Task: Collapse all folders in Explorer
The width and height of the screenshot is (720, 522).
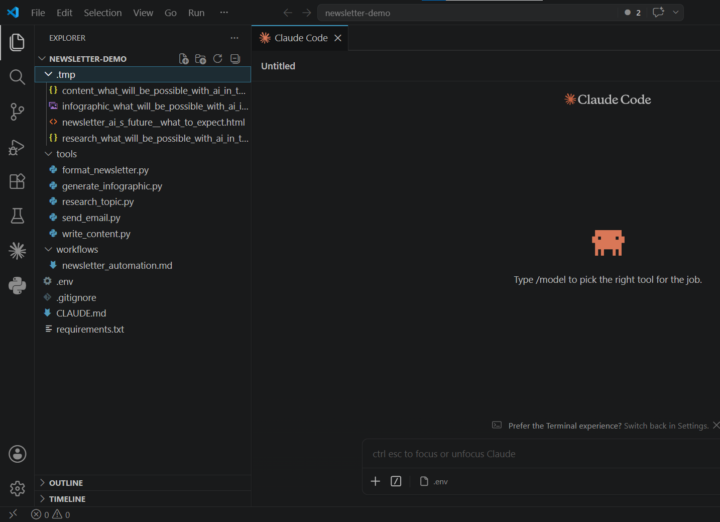Action: [x=235, y=59]
